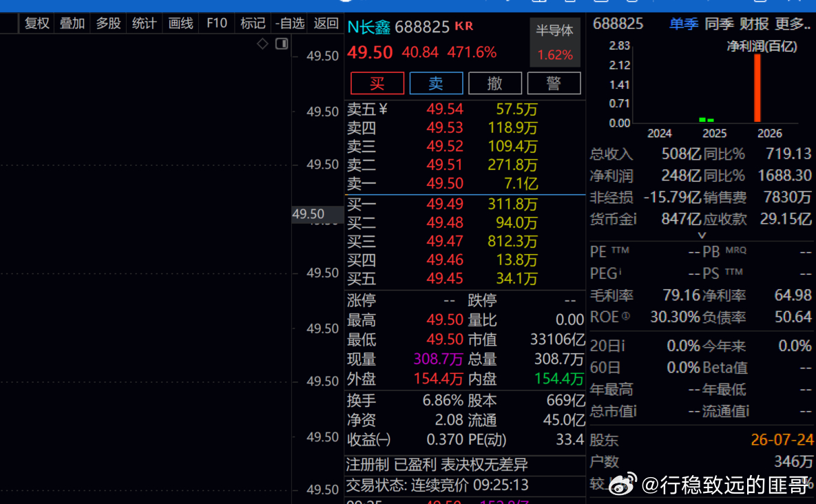Click the ¥ symbol next to 卖五
The width and height of the screenshot is (816, 504).
point(383,109)
